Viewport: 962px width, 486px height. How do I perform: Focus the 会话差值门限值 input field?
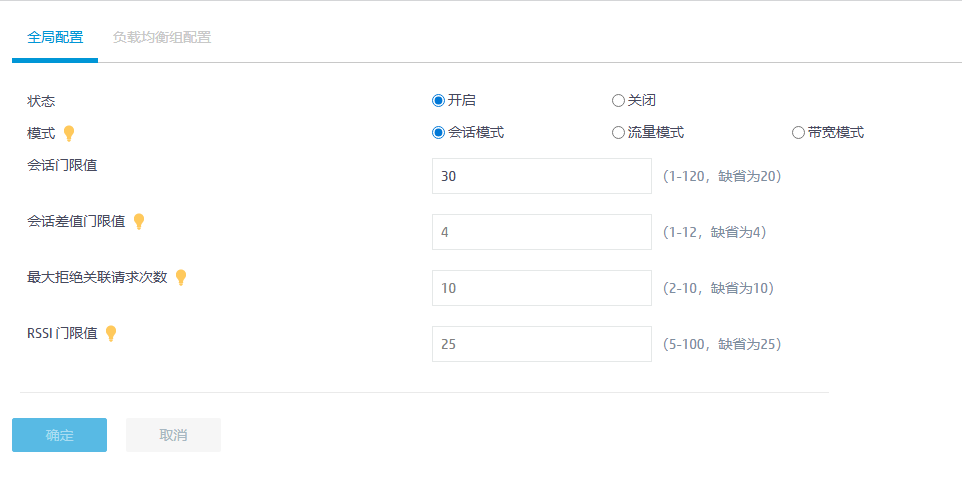(541, 232)
